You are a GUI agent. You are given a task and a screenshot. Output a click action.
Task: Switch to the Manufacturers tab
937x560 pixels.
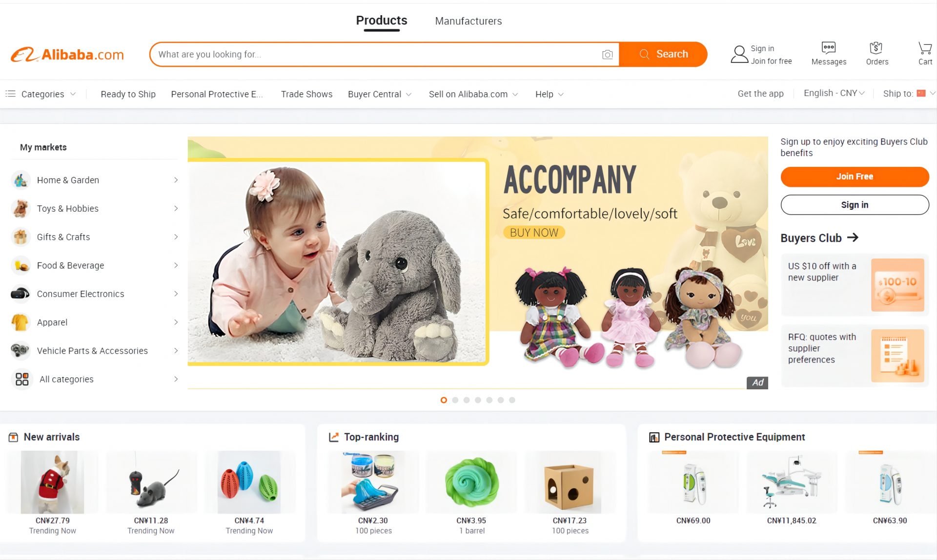[x=468, y=21]
